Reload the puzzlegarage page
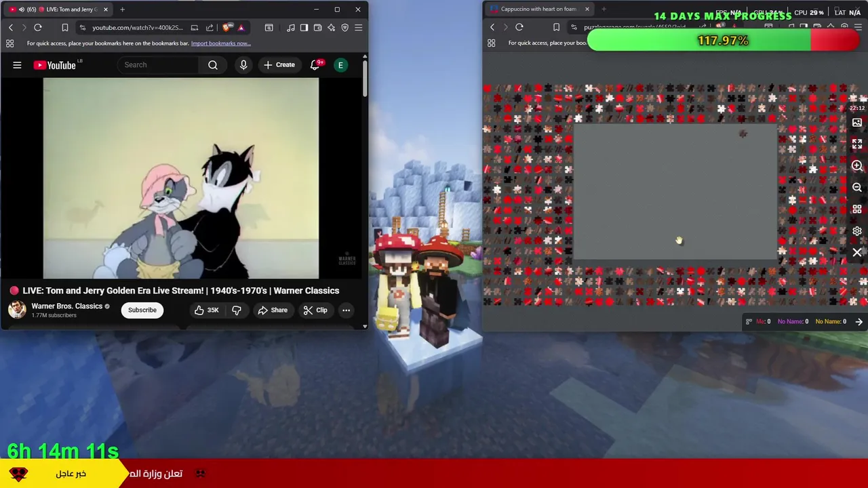Screen dimensions: 868x488 click(519, 27)
